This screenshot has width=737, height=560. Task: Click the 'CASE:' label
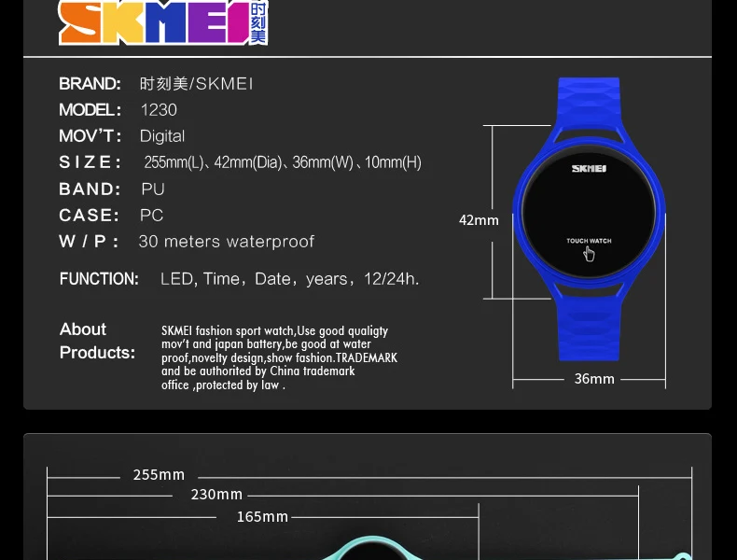tap(89, 216)
